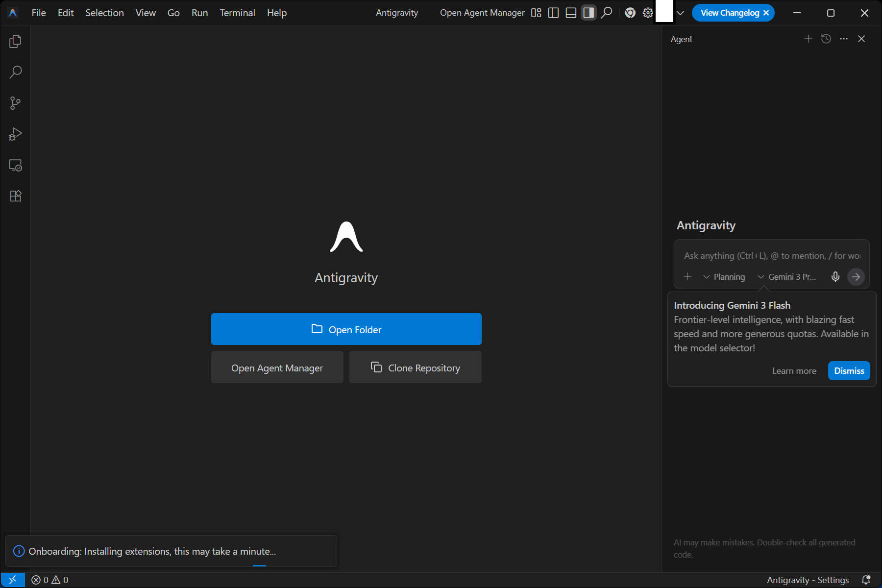
Task: Open the Remote Explorer view
Action: coord(15,166)
